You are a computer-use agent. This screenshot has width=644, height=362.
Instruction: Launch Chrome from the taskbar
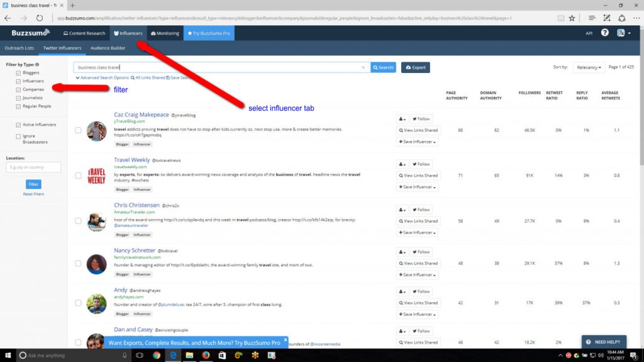point(157,356)
